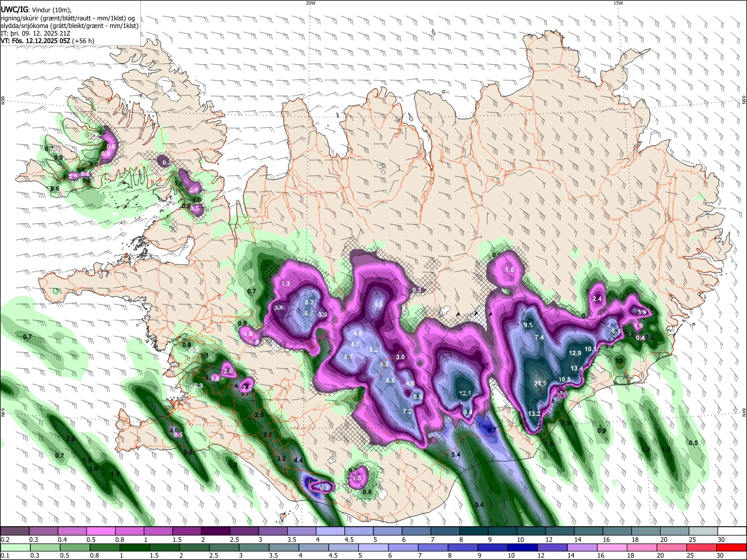Viewport: 747px width, 560px height.
Task: Click the '20W' longitude label
Action: click(x=310, y=3)
